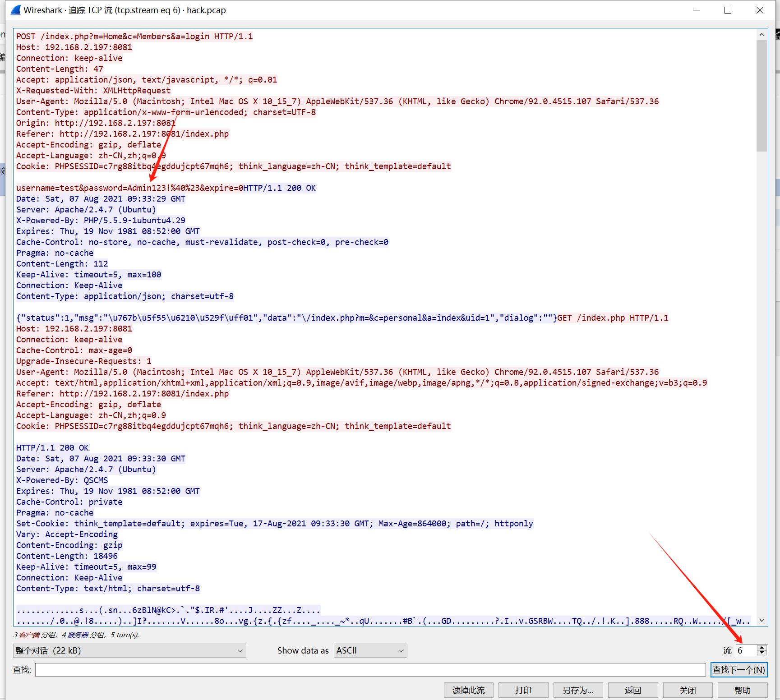Click the Wireshark shark fin title icon
Viewport: 780px width, 700px height.
16,10
